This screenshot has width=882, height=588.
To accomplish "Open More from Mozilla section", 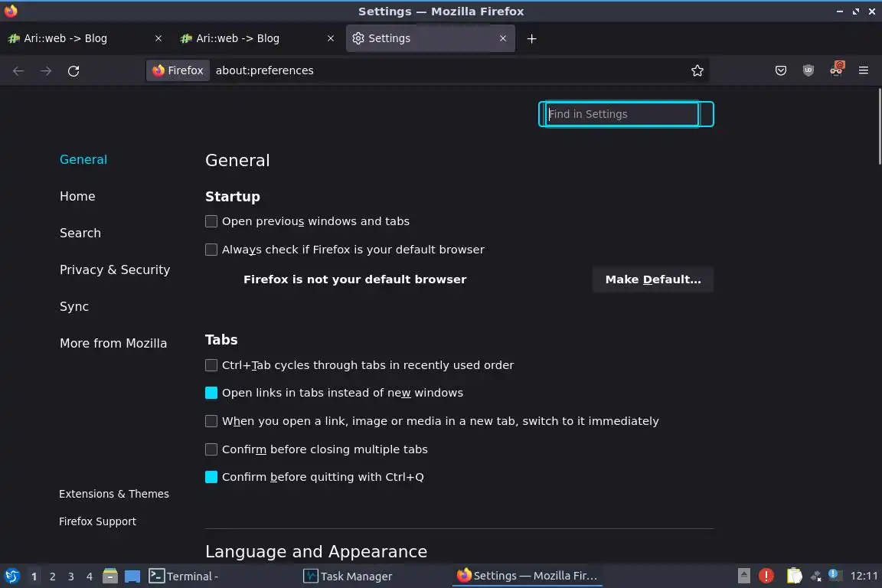I will pyautogui.click(x=113, y=343).
